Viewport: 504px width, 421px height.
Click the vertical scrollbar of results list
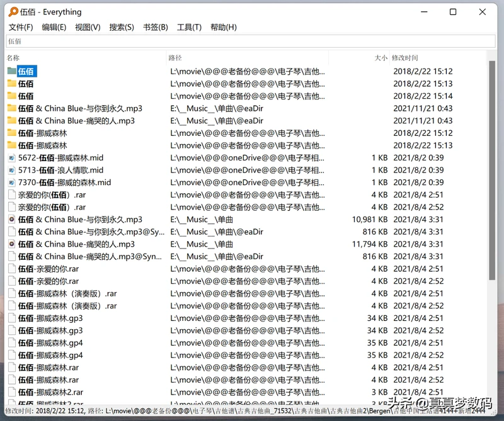(491, 189)
